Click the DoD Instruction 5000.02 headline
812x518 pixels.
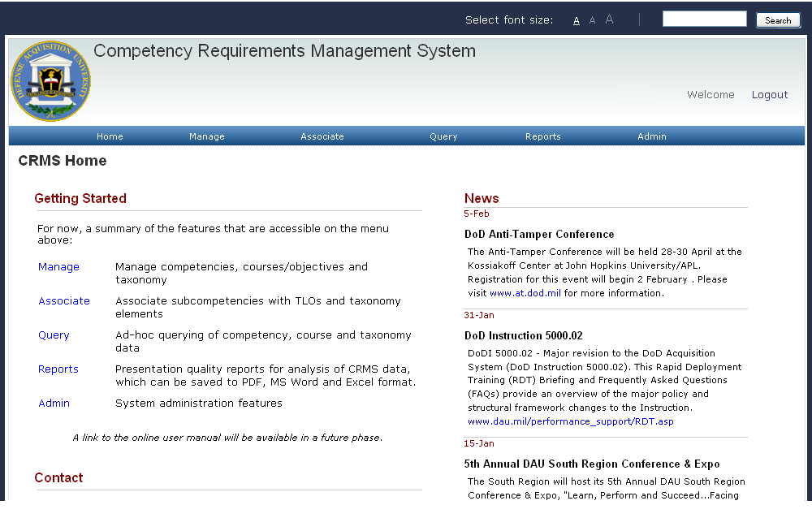[x=523, y=335]
